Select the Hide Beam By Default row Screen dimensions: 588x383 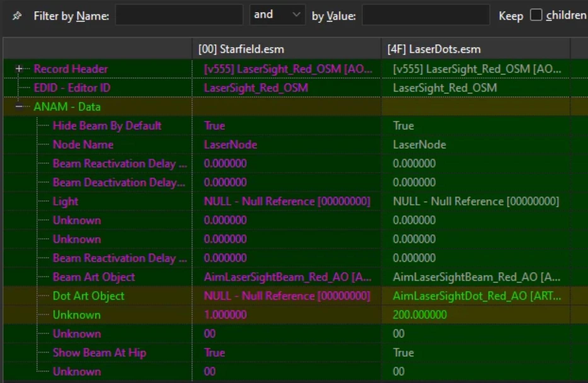tap(107, 126)
